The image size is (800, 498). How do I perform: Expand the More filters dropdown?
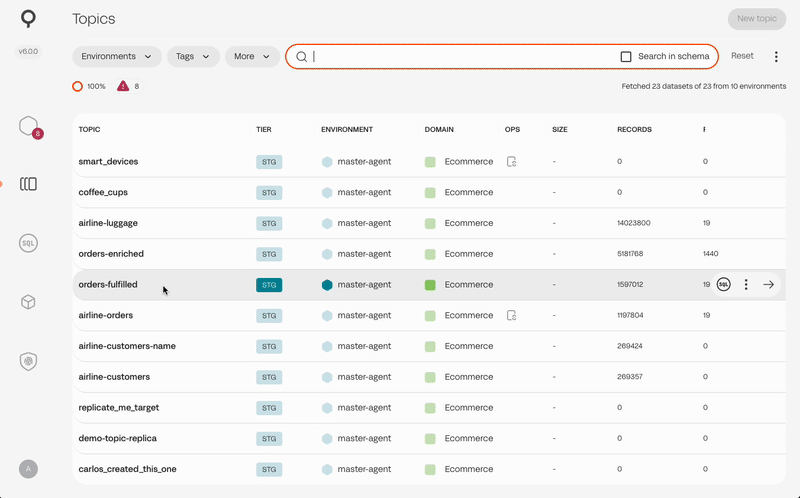(252, 57)
